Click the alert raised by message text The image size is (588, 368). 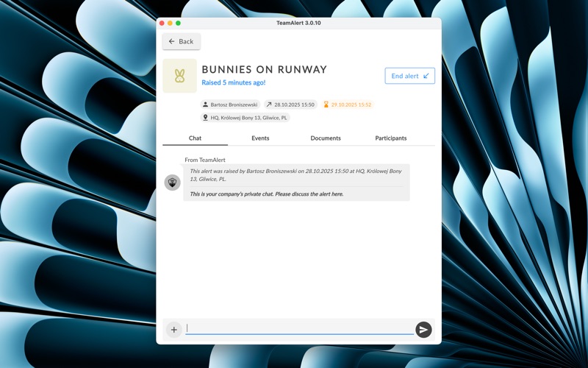tap(296, 175)
